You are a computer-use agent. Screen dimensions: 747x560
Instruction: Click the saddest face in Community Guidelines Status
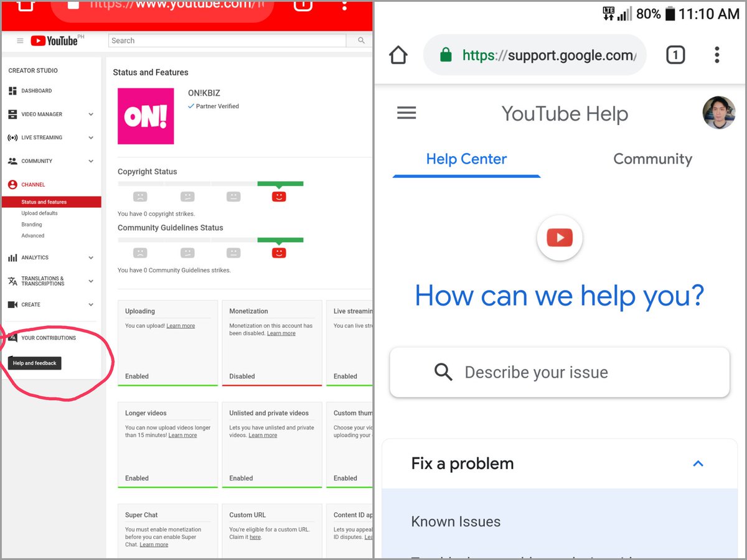pos(141,253)
